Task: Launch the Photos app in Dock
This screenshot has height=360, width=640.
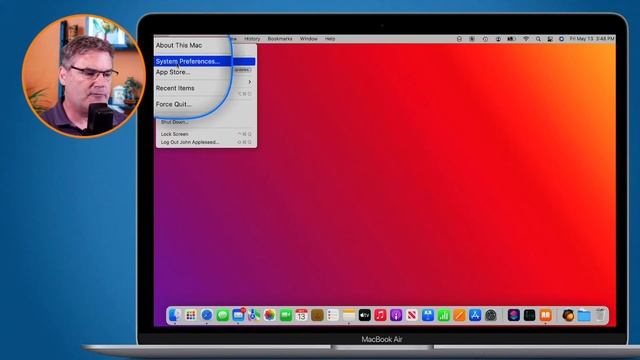Action: pos(270,315)
